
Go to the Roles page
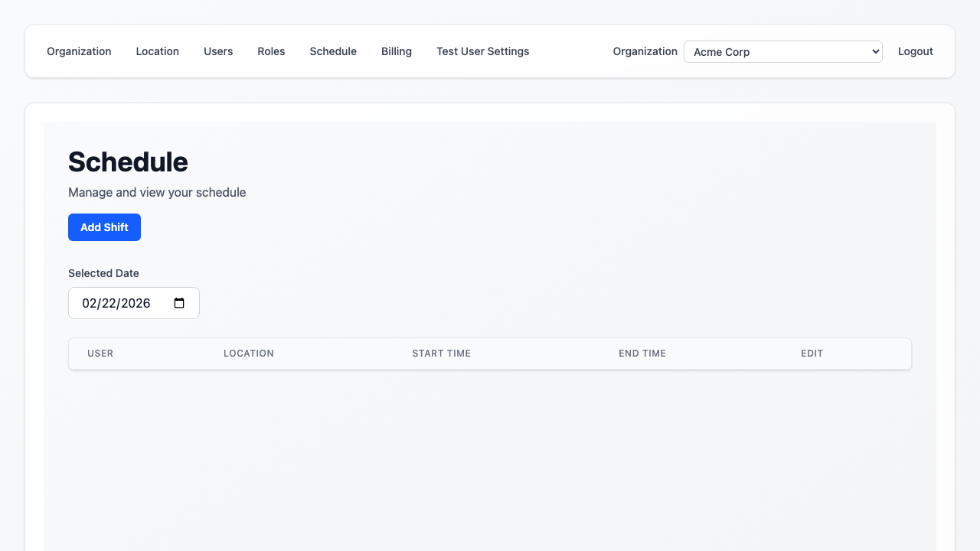[271, 51]
